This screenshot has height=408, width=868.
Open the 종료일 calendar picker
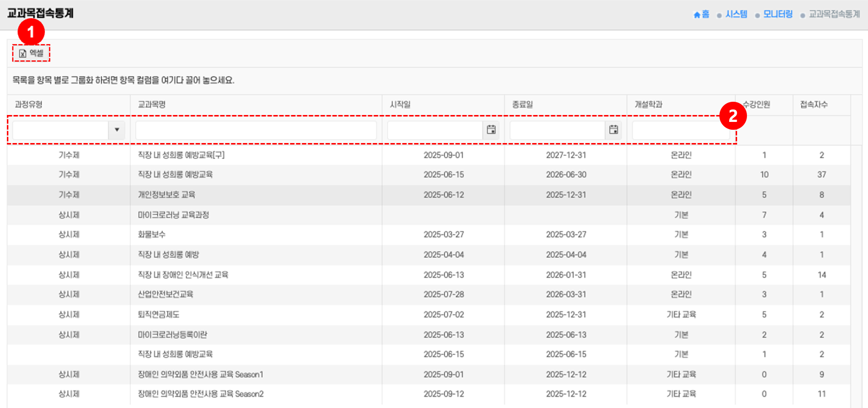click(x=614, y=130)
